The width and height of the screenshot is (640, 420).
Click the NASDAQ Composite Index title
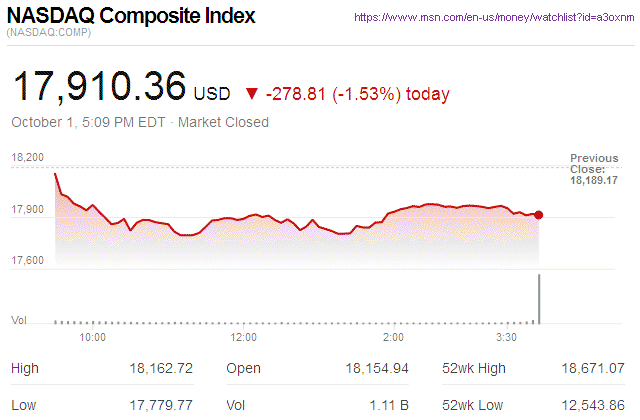click(131, 17)
